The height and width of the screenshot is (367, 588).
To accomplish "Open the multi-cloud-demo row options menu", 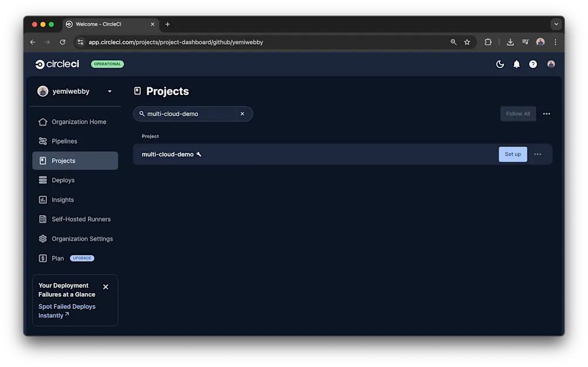I will point(538,154).
